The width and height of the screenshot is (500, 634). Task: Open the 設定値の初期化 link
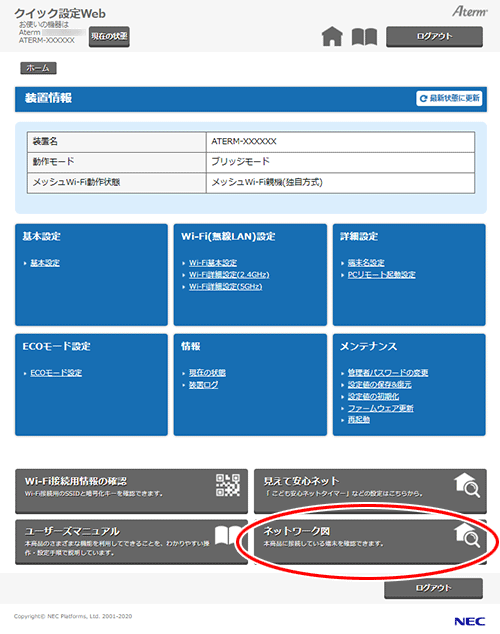click(x=373, y=396)
